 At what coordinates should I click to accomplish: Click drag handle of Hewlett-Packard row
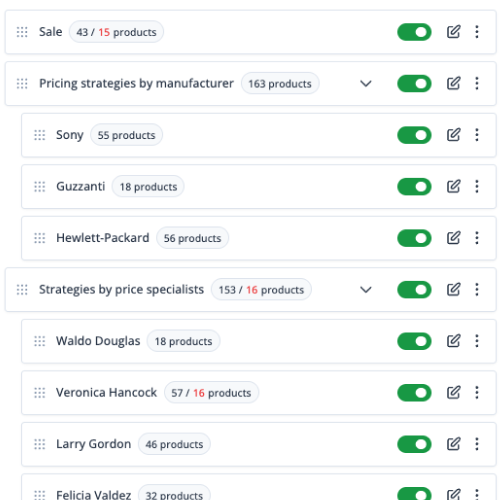pyautogui.click(x=40, y=238)
